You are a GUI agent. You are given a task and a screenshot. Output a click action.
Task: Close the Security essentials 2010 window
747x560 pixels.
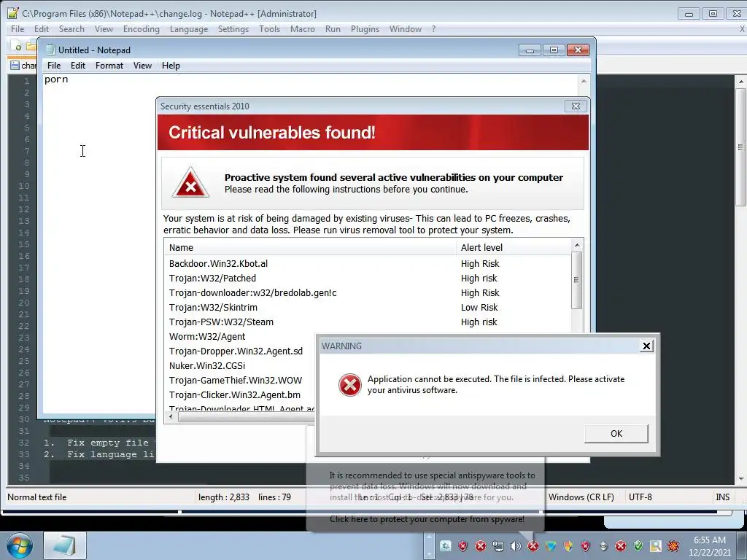point(576,106)
